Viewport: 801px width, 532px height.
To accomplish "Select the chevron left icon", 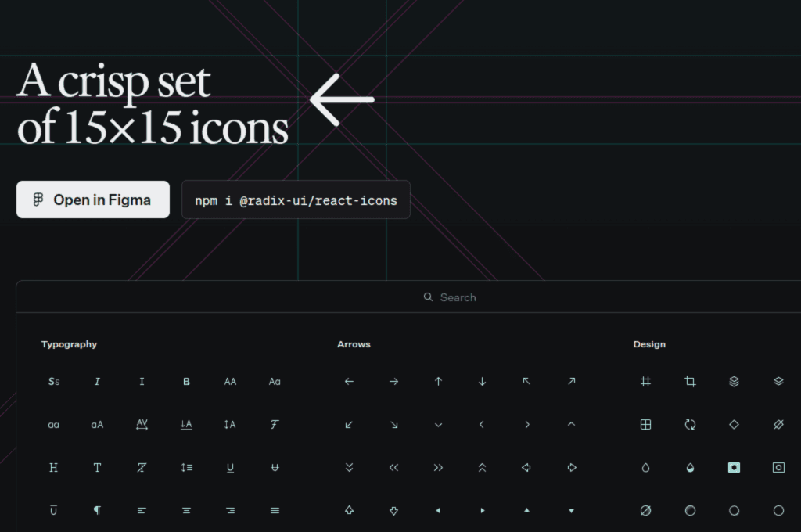I will click(x=482, y=425).
